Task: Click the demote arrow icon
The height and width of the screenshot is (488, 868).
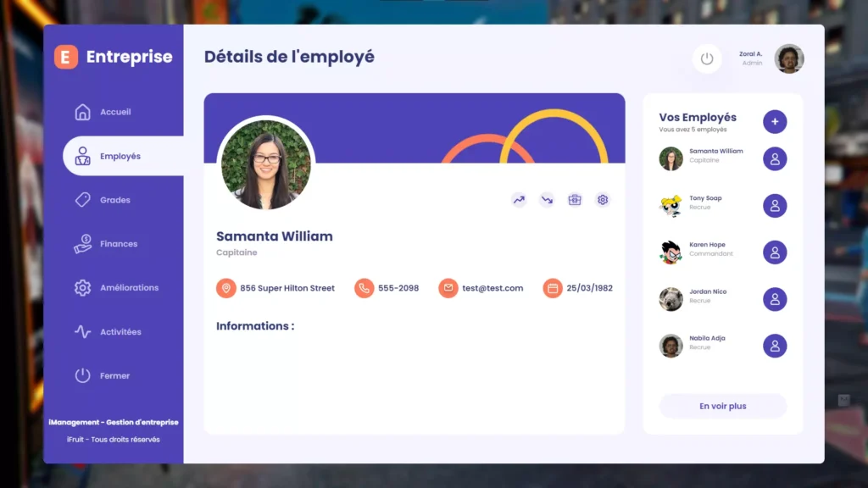Action: click(x=546, y=200)
